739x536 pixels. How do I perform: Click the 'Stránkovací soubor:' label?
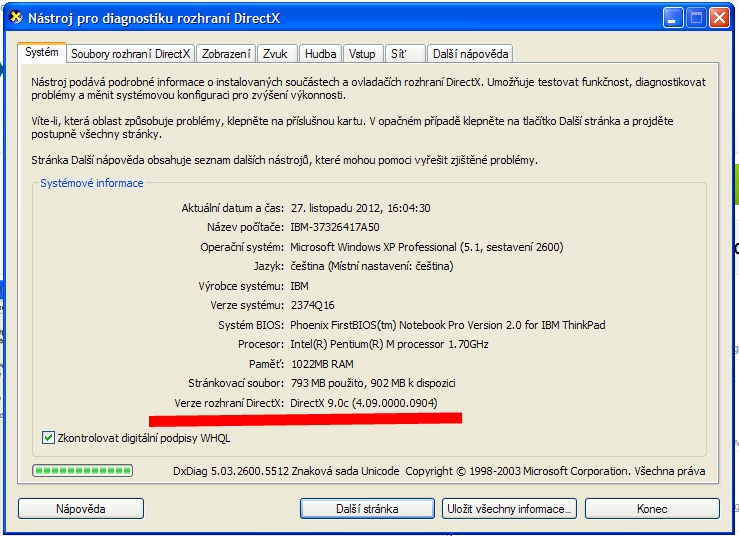236,383
